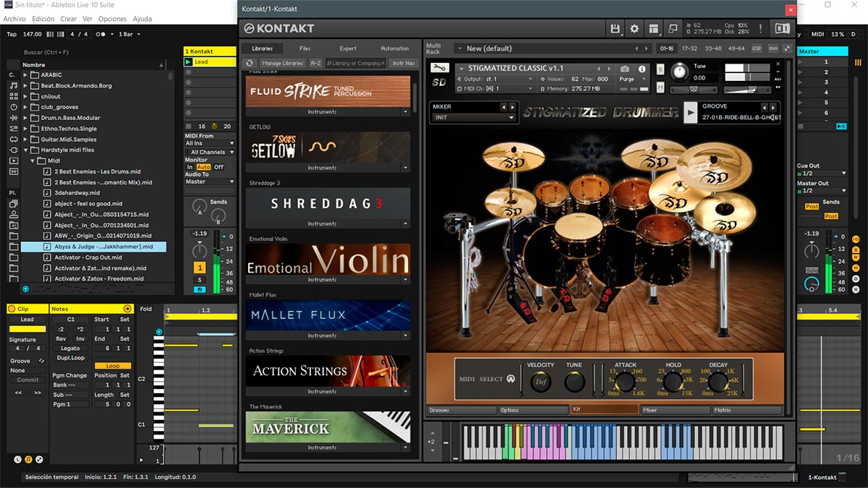This screenshot has width=868, height=488.
Task: Launch the Lead clip in Kontakt track
Action: 188,62
